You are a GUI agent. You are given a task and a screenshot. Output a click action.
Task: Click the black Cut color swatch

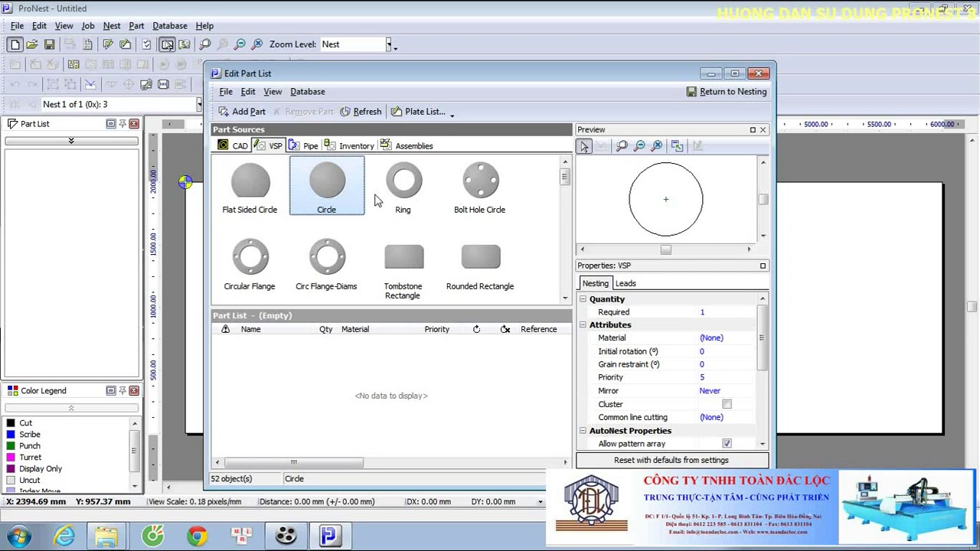(11, 423)
